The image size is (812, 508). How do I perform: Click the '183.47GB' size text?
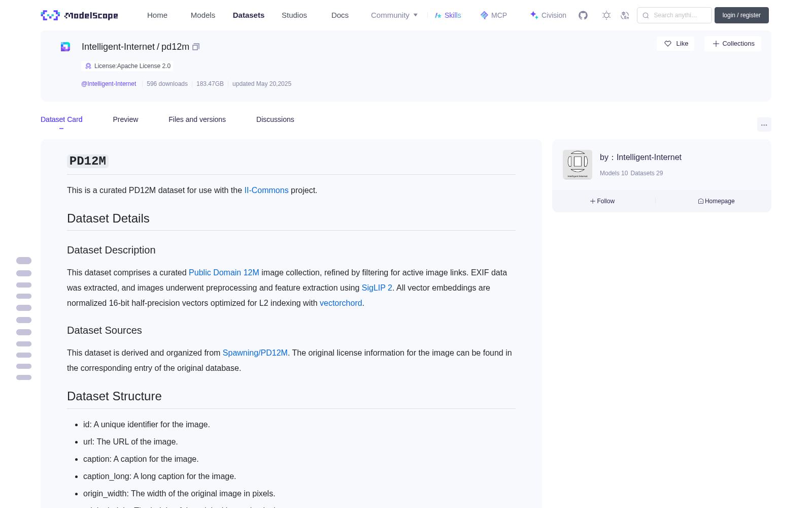[210, 84]
